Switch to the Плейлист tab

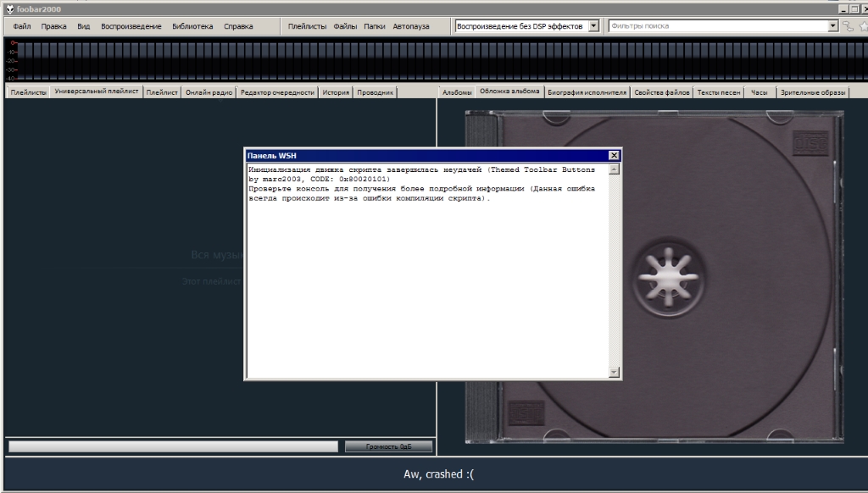coord(162,92)
